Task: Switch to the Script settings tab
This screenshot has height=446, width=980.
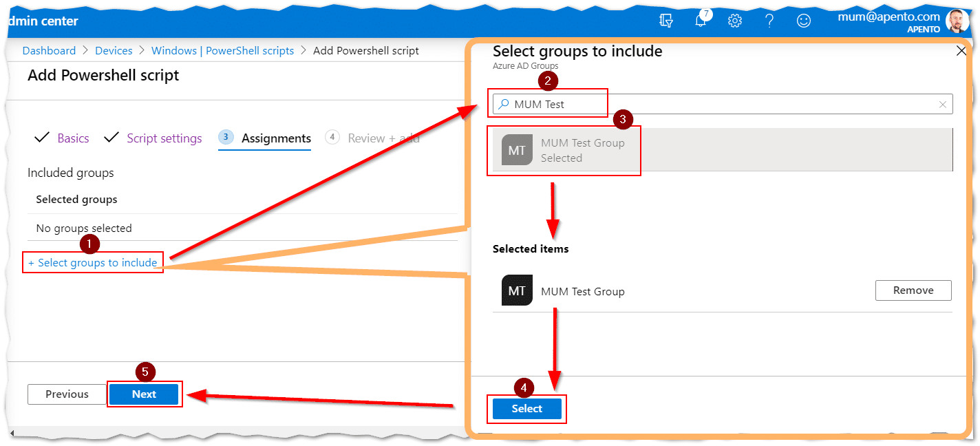Action: [x=164, y=138]
